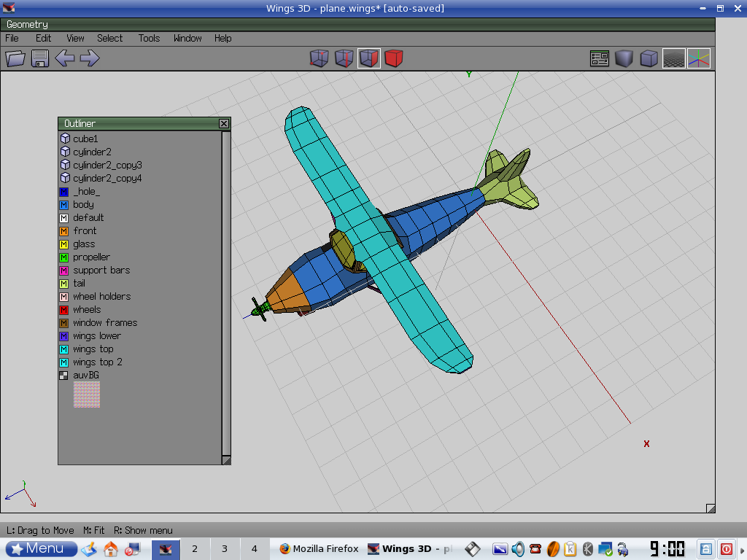This screenshot has width=747, height=560.
Task: Switch to face selection mode cube
Action: [x=369, y=58]
